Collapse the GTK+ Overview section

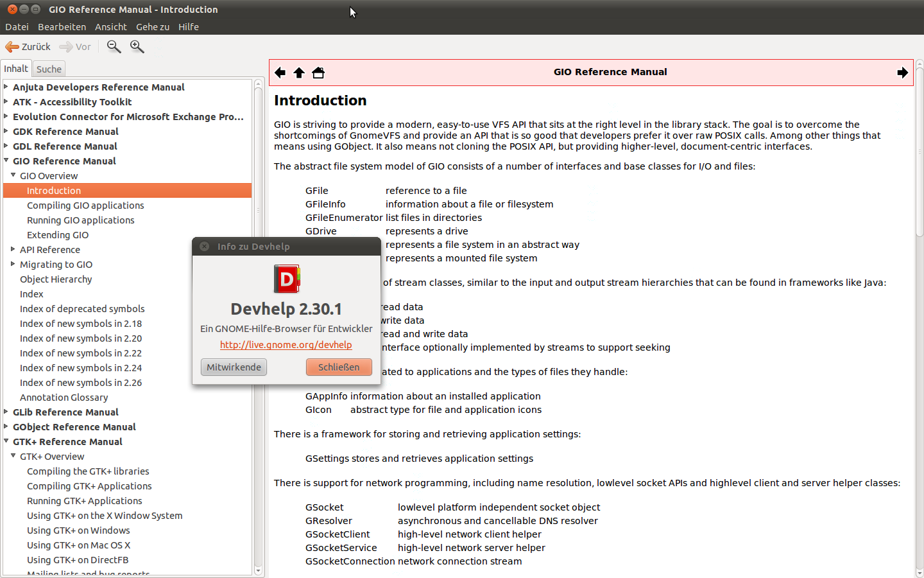click(13, 456)
